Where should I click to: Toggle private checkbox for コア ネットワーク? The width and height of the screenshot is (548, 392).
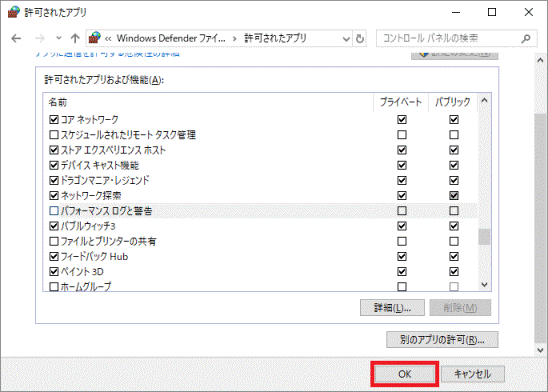pyautogui.click(x=402, y=119)
